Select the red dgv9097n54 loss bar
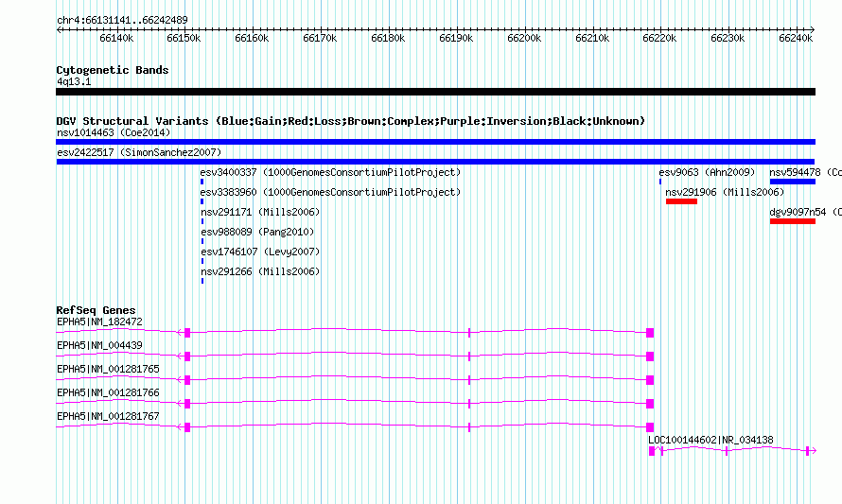The height and width of the screenshot is (504, 842). tap(793, 221)
